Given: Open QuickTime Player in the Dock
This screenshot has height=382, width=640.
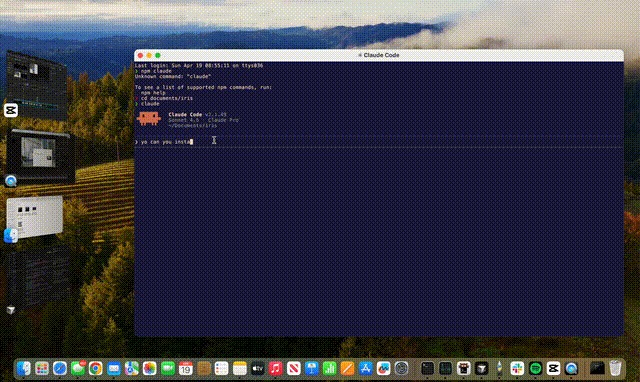Looking at the screenshot, I should pos(571,369).
